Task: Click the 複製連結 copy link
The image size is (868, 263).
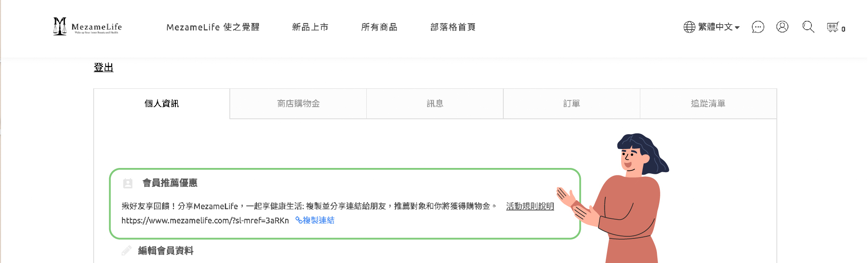Action: [x=318, y=220]
